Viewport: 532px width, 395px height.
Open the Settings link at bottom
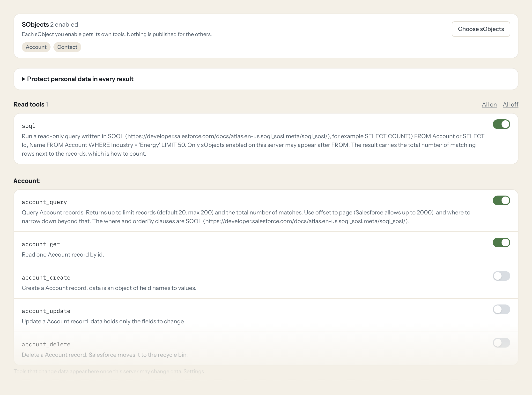[193, 371]
